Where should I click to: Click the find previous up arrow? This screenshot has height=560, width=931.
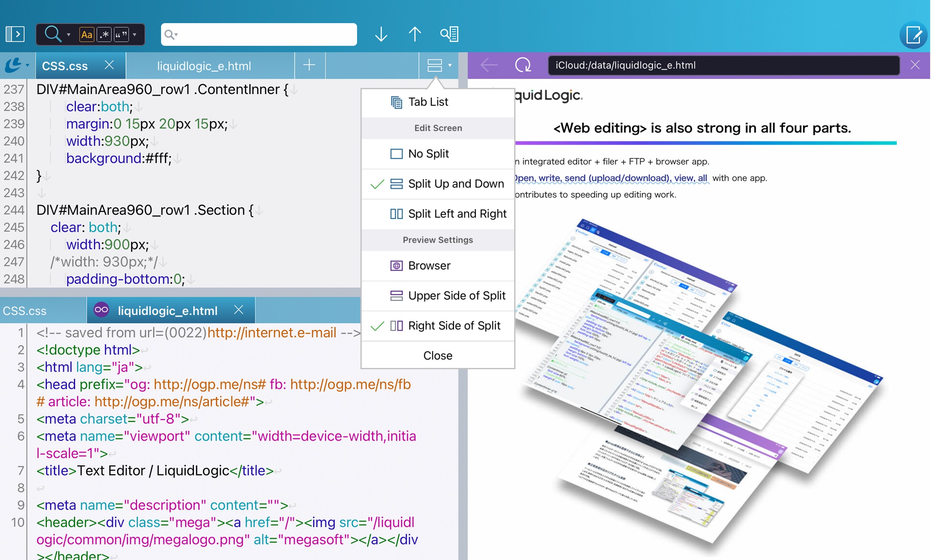coord(414,34)
